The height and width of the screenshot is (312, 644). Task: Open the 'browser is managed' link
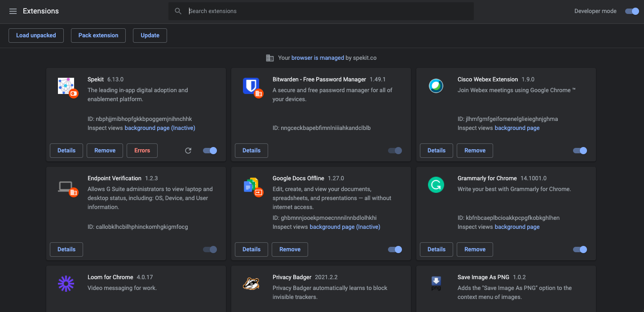click(318, 58)
